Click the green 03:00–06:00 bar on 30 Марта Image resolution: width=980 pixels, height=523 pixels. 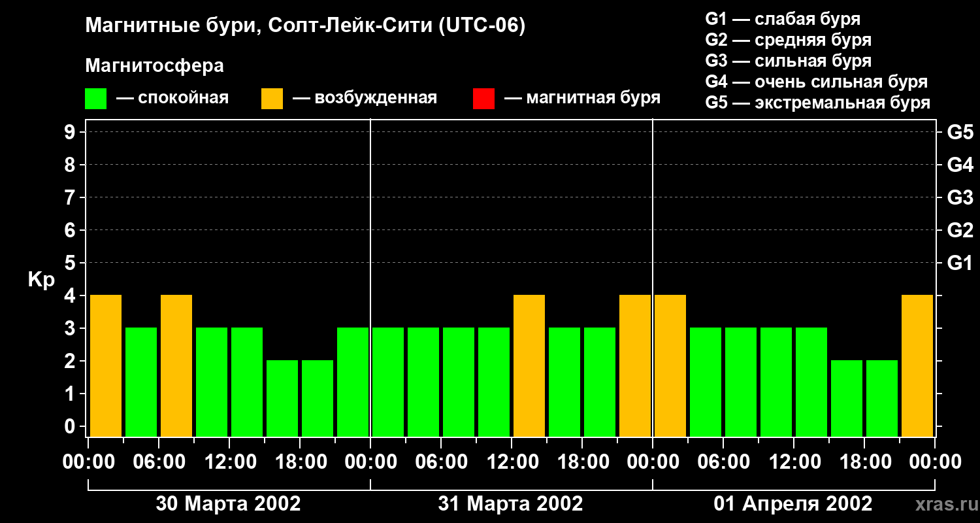[x=141, y=382]
